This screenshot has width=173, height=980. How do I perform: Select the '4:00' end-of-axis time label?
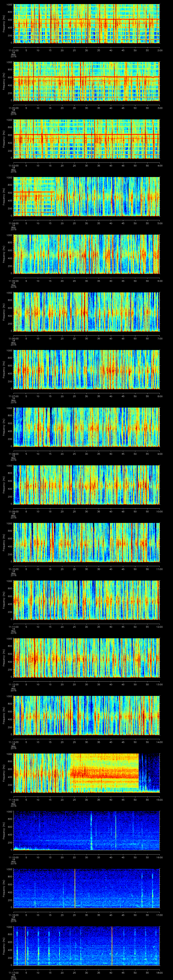tap(160, 166)
